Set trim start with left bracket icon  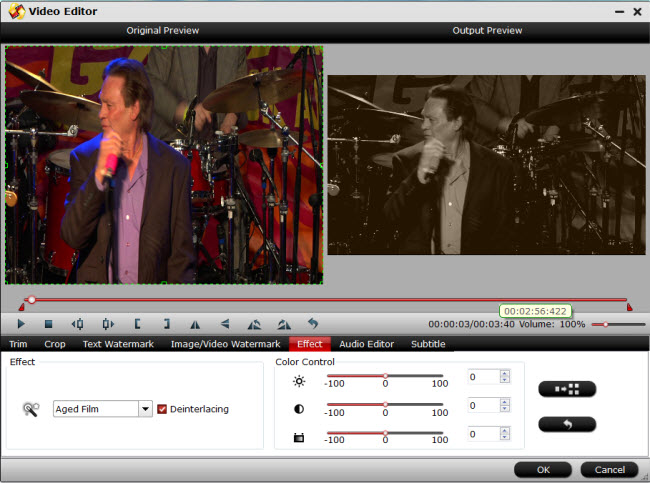coord(137,324)
